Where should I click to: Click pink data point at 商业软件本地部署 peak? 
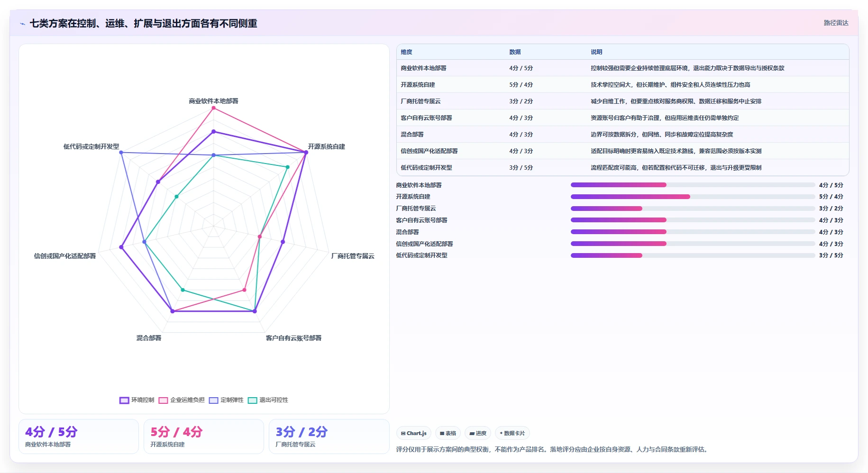click(213, 108)
